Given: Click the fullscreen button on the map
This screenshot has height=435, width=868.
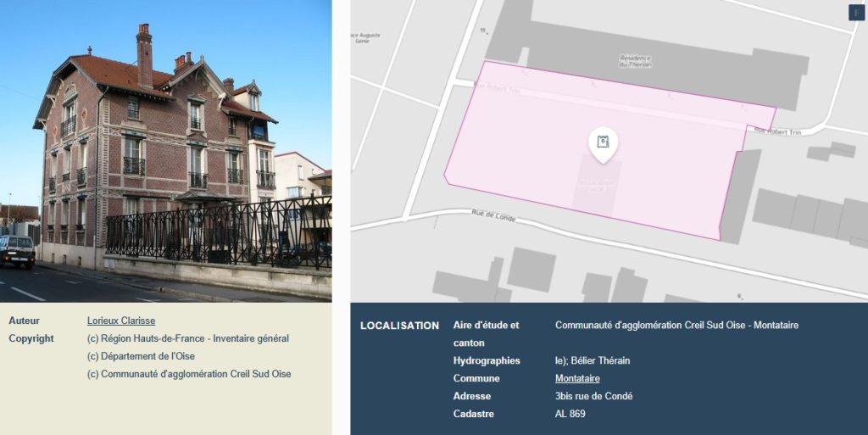Looking at the screenshot, I should click(x=855, y=12).
